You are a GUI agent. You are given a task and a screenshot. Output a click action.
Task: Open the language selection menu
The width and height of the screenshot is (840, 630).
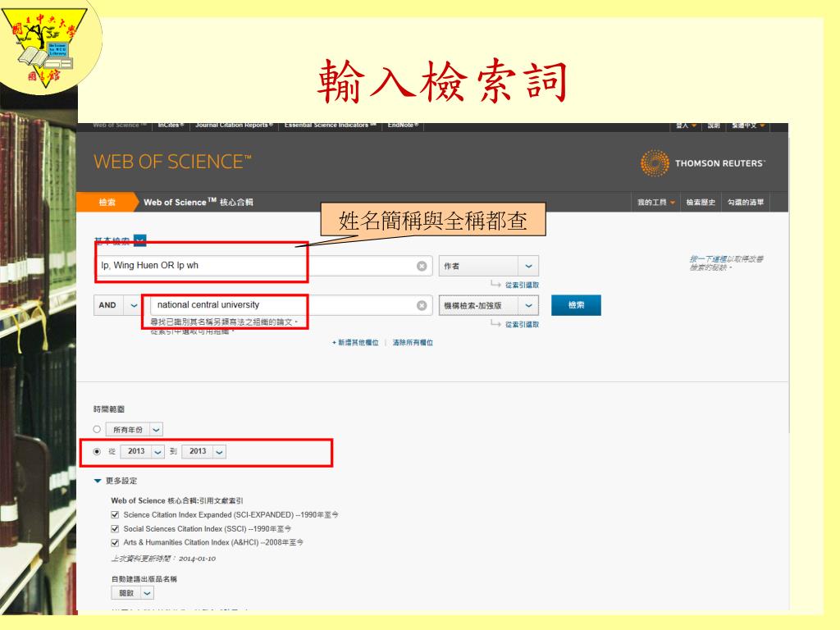pos(748,126)
